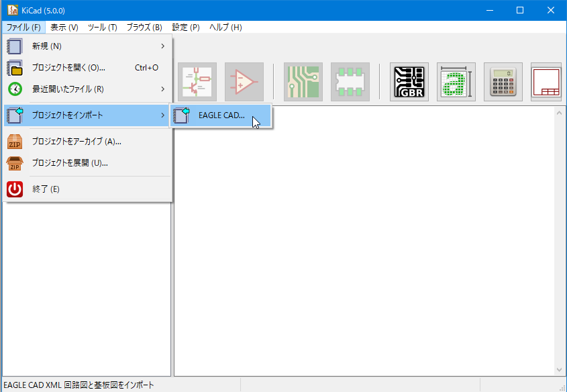Open the ブラウズ (B) menu
The height and width of the screenshot is (392, 567).
click(x=144, y=28)
